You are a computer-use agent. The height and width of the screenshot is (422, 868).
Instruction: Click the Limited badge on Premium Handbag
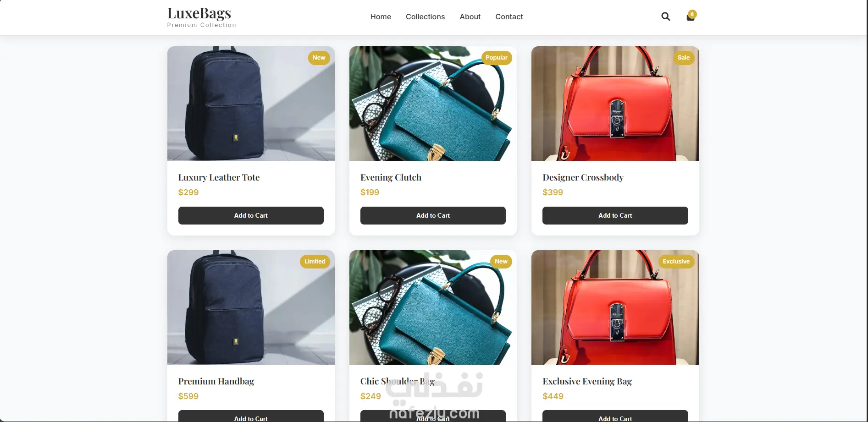point(315,262)
